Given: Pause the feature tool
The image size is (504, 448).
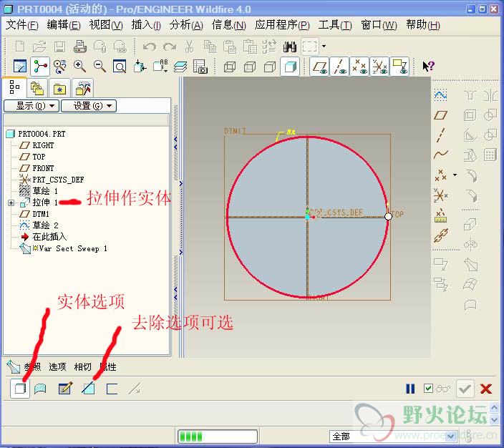Looking at the screenshot, I should pos(410,389).
